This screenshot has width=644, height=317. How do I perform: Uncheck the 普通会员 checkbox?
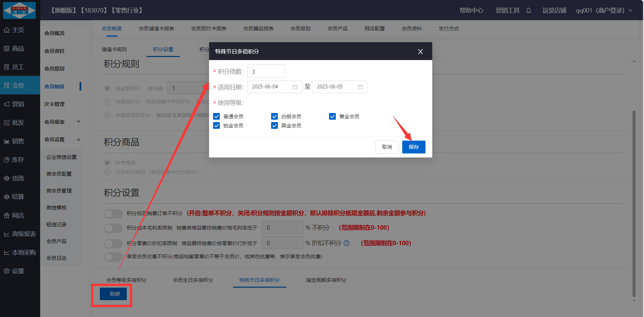[216, 116]
